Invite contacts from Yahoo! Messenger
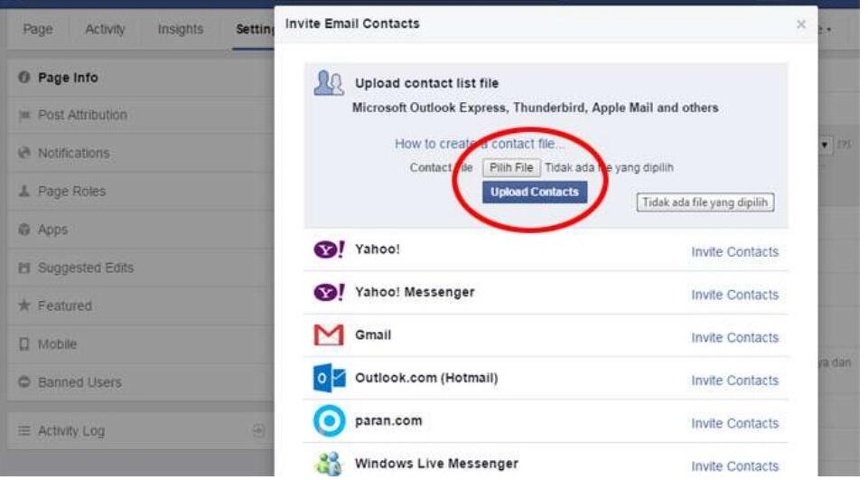This screenshot has height=480, width=868. 734,295
